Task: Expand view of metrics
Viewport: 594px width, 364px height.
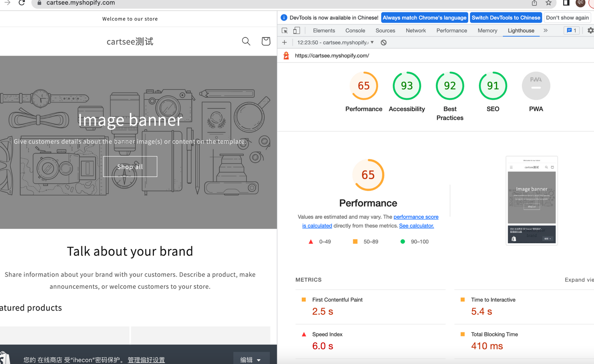Action: coord(579,280)
